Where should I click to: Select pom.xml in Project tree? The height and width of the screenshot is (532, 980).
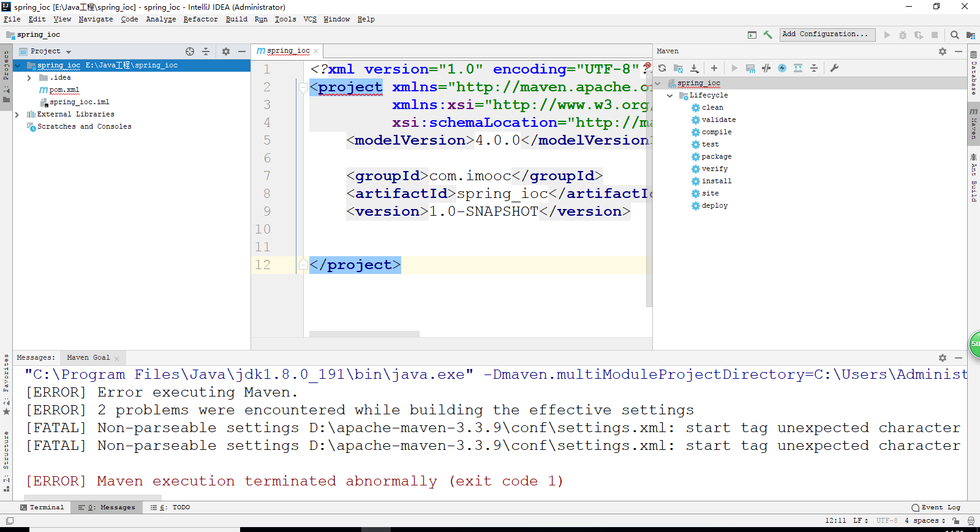coord(64,90)
